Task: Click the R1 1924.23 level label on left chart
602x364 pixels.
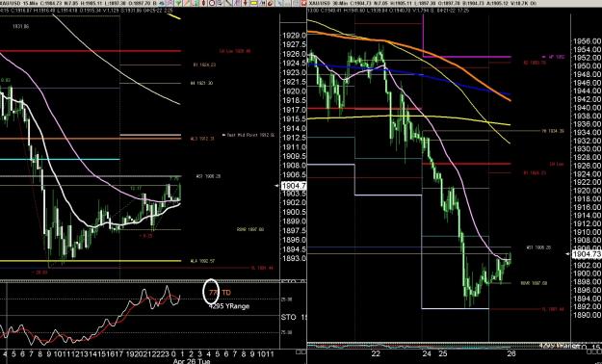Action: coord(204,65)
